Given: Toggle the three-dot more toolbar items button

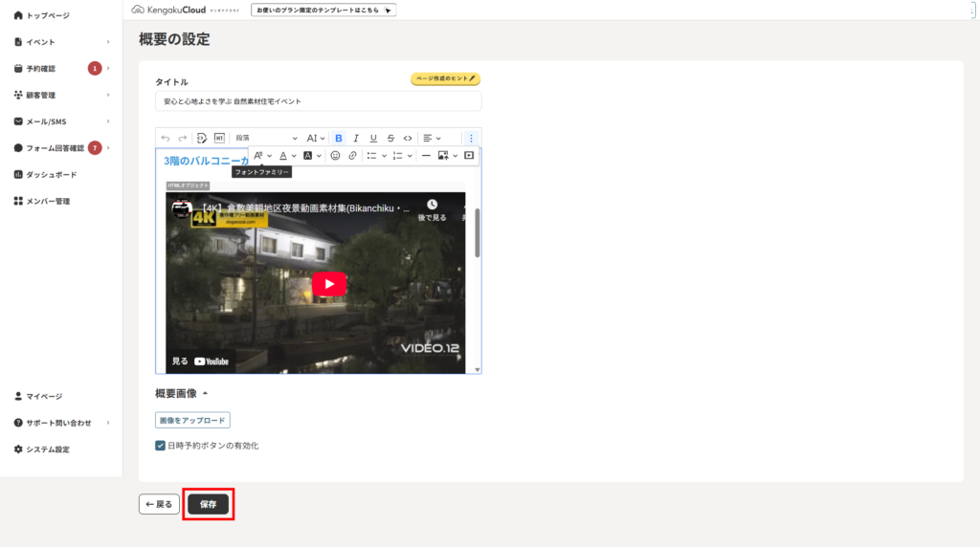Looking at the screenshot, I should tap(470, 139).
